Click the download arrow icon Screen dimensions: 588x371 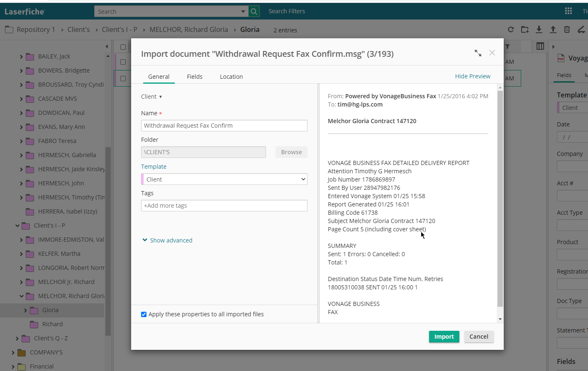point(539,29)
